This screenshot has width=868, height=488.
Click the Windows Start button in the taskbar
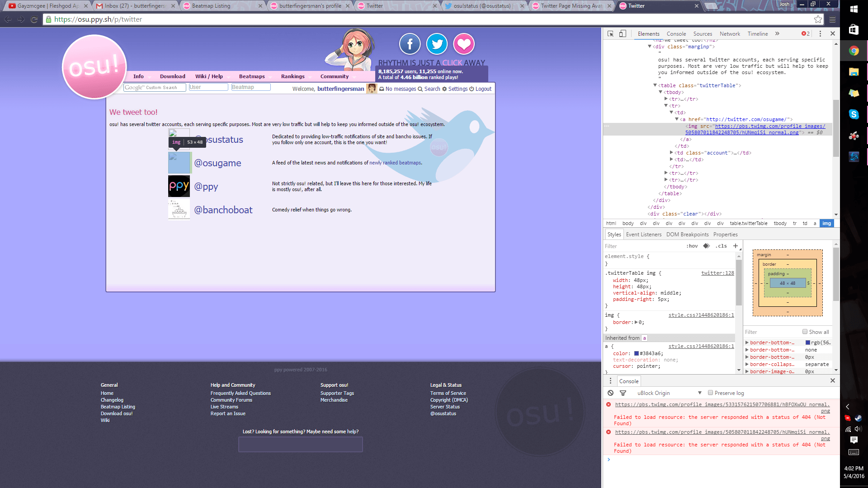click(x=854, y=9)
